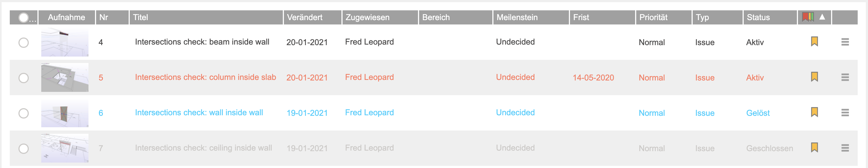Click bookmark icon for issue 5
The height and width of the screenshot is (168, 868).
tap(814, 77)
